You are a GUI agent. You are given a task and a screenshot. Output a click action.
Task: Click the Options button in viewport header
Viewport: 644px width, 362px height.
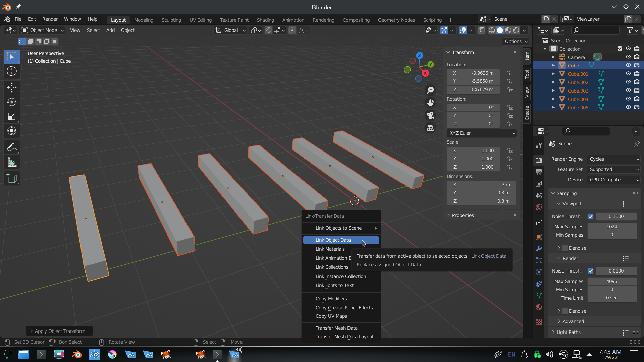tap(516, 41)
